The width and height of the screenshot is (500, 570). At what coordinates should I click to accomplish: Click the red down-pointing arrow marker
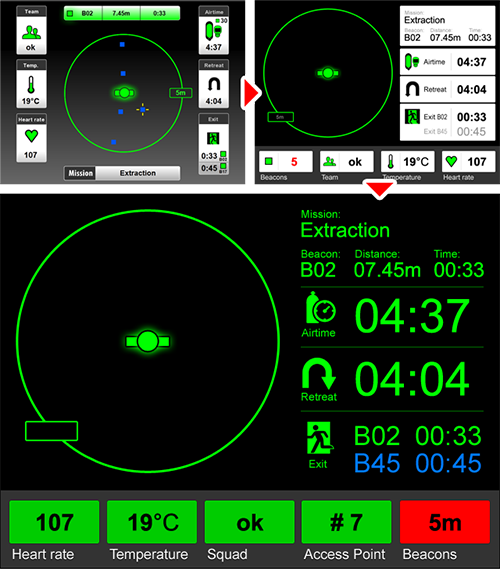tap(379, 189)
